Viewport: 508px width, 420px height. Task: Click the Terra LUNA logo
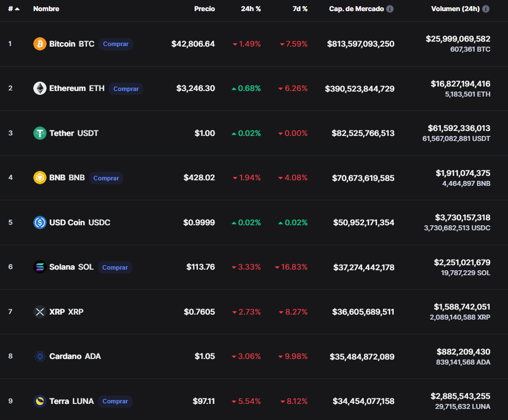pos(39,401)
